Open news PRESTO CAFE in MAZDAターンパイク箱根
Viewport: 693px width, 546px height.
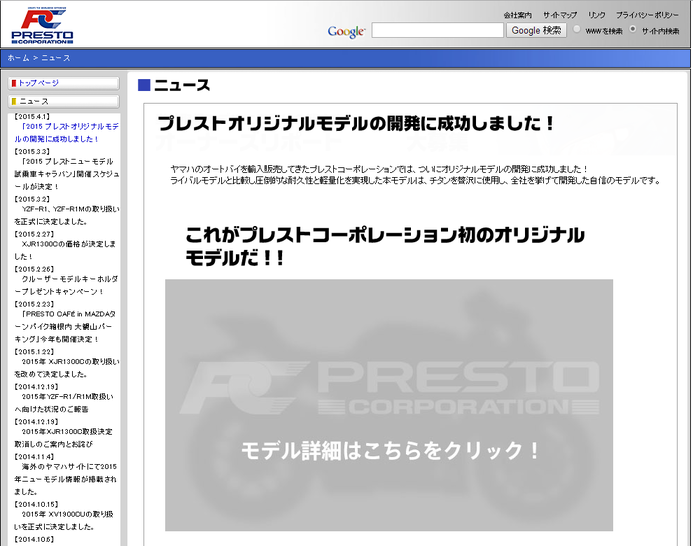pos(65,327)
